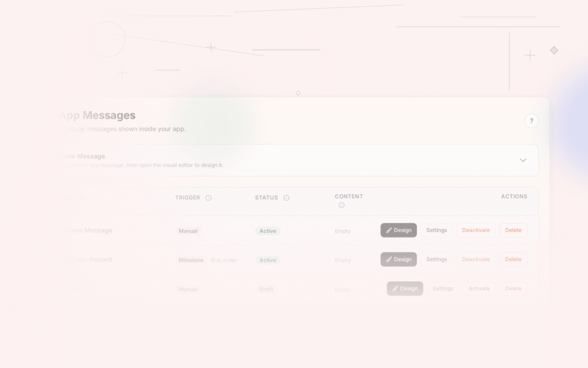The image size is (588, 368).
Task: Activate the draft manual message
Action: coord(479,288)
